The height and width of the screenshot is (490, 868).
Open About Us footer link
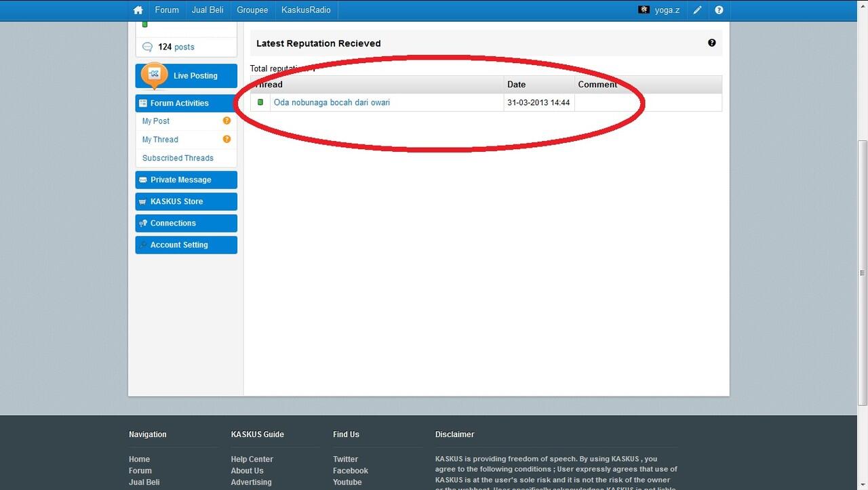pyautogui.click(x=248, y=470)
